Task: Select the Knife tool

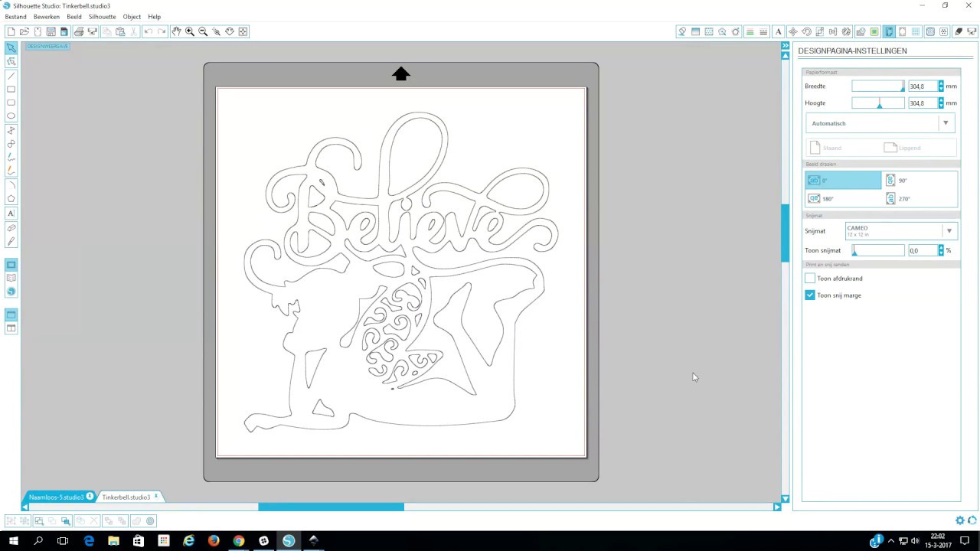Action: click(x=11, y=242)
